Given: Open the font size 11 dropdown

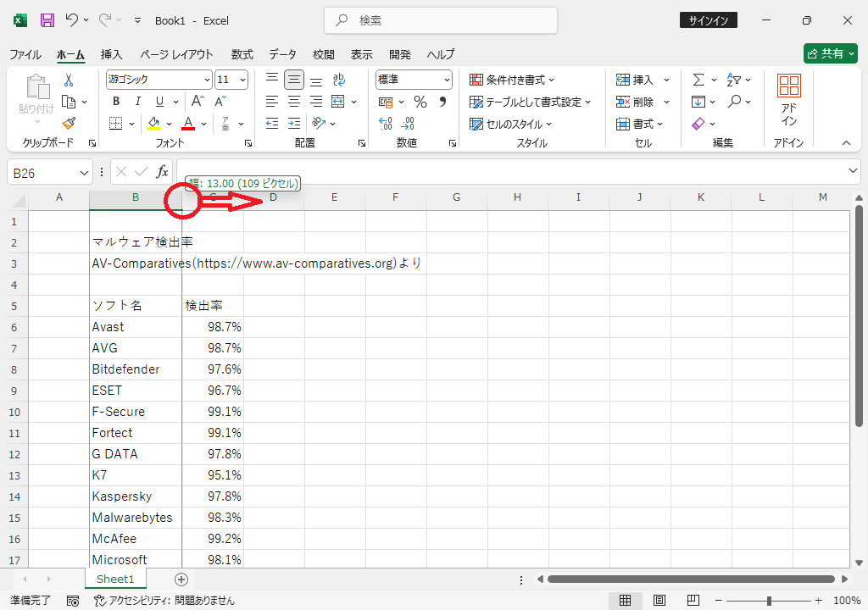Looking at the screenshot, I should click(242, 80).
